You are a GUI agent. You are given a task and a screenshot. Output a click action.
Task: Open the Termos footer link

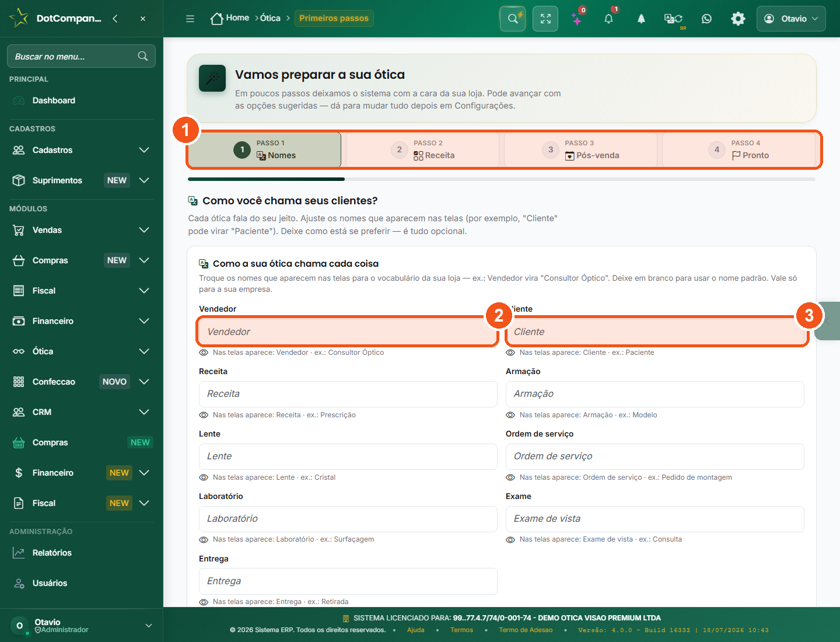coord(461,630)
